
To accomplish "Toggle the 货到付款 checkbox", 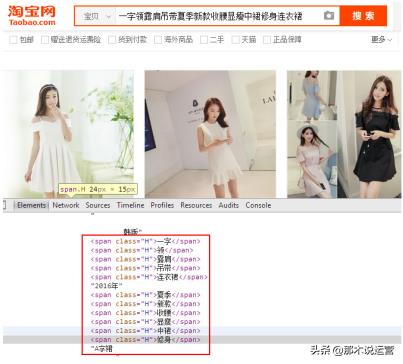I will point(112,40).
